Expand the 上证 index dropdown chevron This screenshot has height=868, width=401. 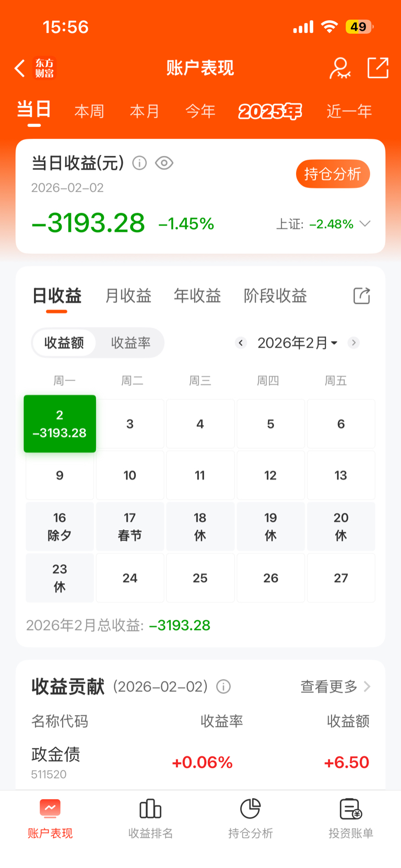click(365, 223)
